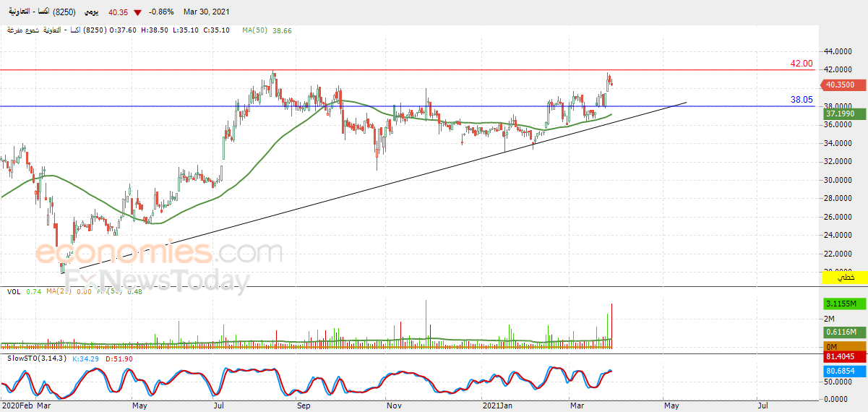Screen dimensions: 868x412
Task: Click the 44.0000 price axis label
Action: point(839,51)
